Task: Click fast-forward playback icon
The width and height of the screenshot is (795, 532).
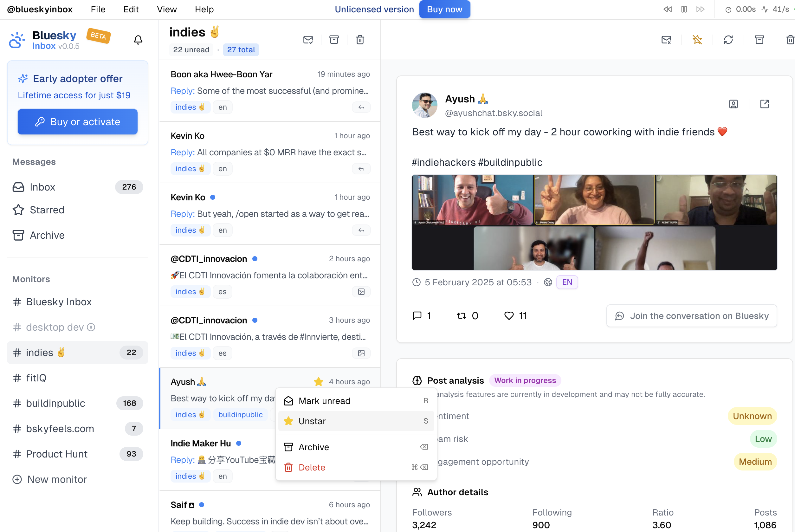Action: pos(700,9)
